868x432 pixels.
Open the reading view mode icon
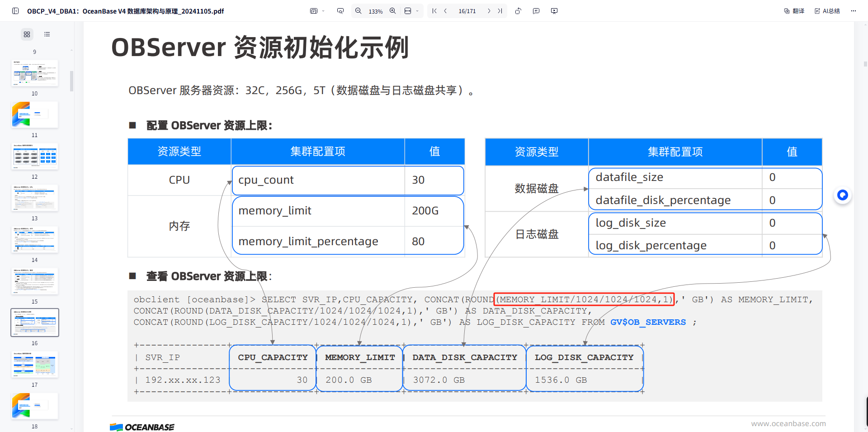click(314, 11)
